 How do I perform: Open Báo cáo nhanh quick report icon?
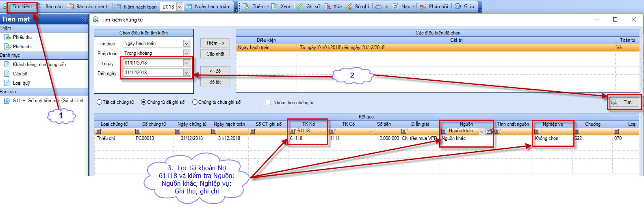point(70,6)
